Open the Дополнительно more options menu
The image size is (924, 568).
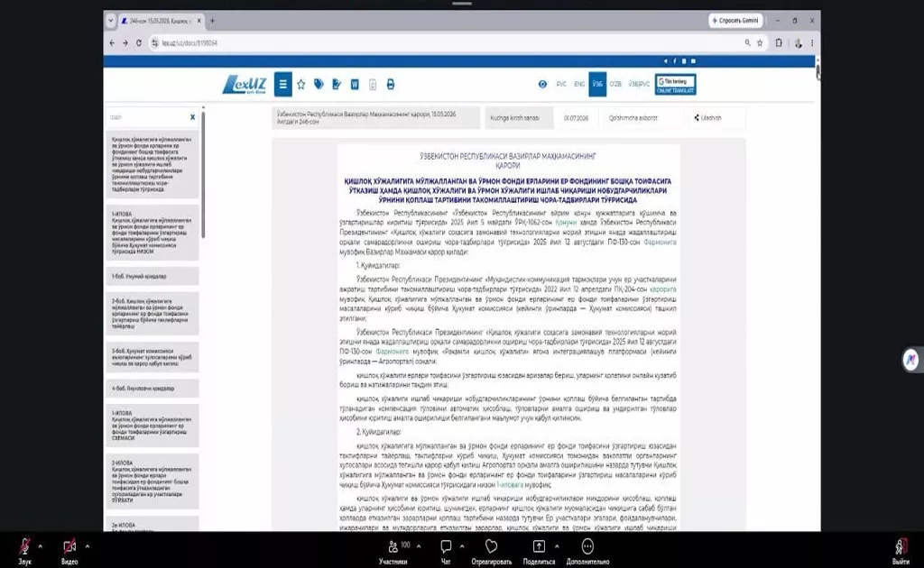[587, 551]
